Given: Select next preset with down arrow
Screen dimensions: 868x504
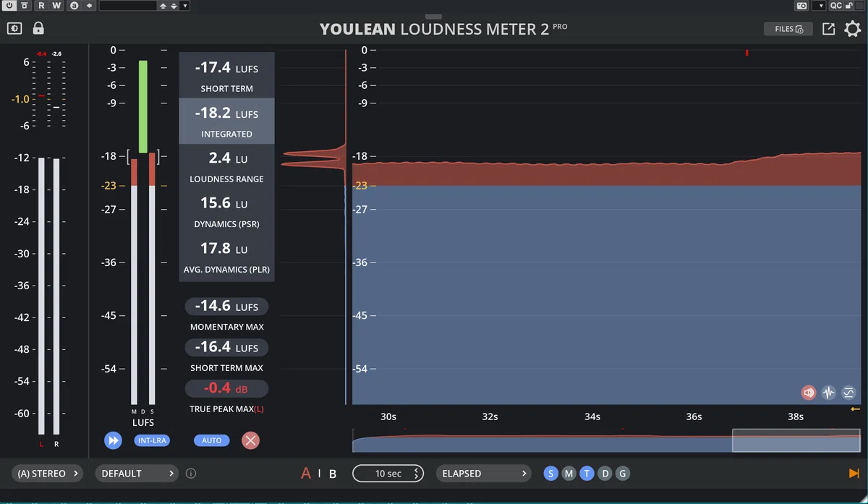Looking at the screenshot, I should [172, 6].
